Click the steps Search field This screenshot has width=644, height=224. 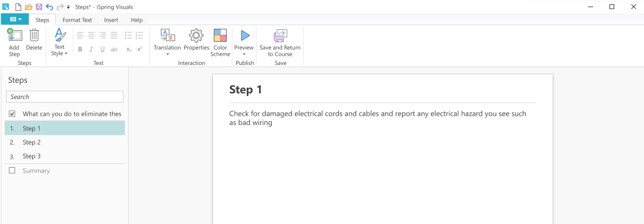pos(65,97)
